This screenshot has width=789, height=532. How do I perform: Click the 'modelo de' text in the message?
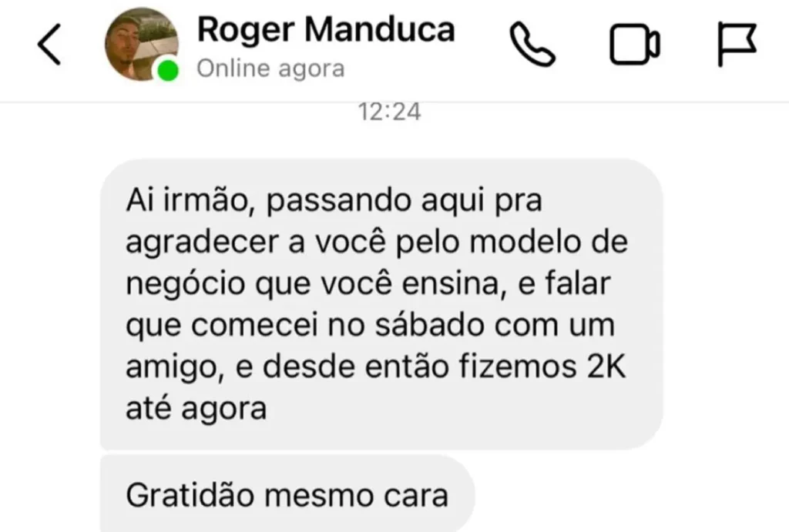[x=549, y=242]
